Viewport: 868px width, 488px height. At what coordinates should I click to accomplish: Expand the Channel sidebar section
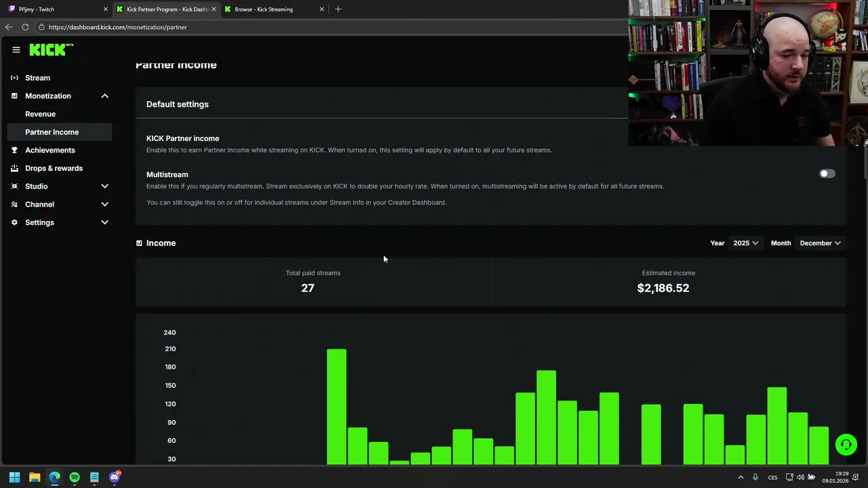[105, 205]
